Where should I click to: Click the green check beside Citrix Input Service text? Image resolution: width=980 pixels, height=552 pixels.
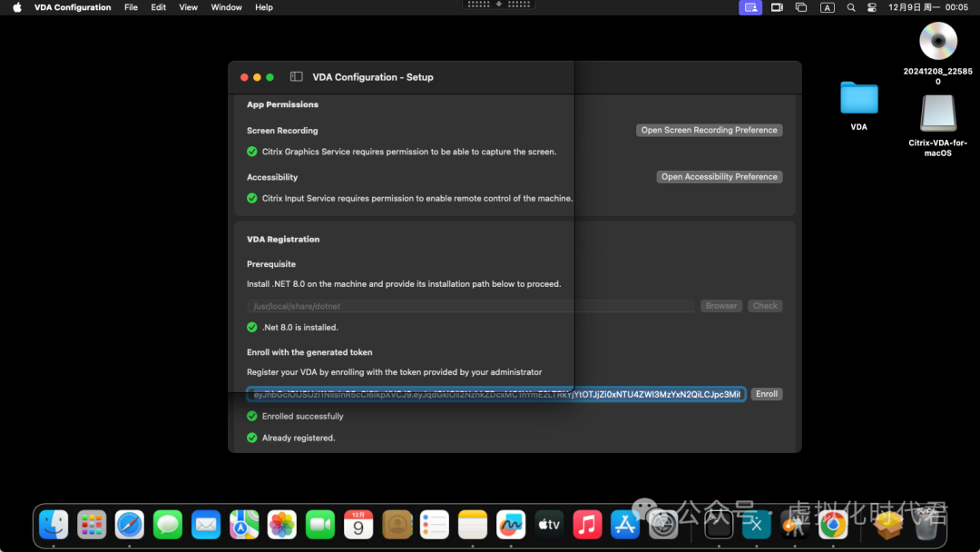pyautogui.click(x=252, y=198)
